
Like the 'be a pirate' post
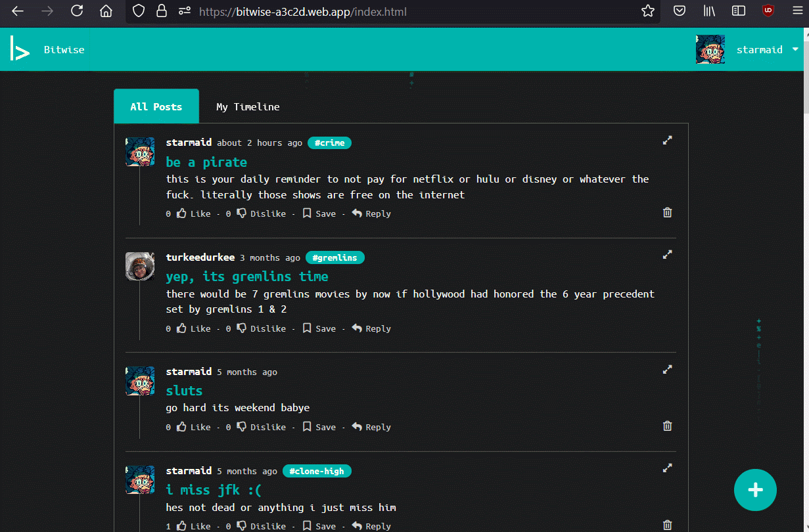pos(194,213)
